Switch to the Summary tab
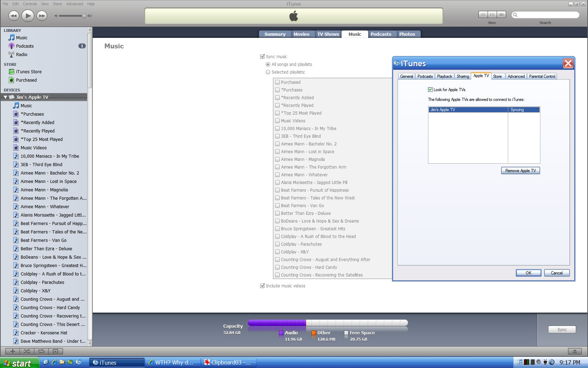 (x=275, y=34)
